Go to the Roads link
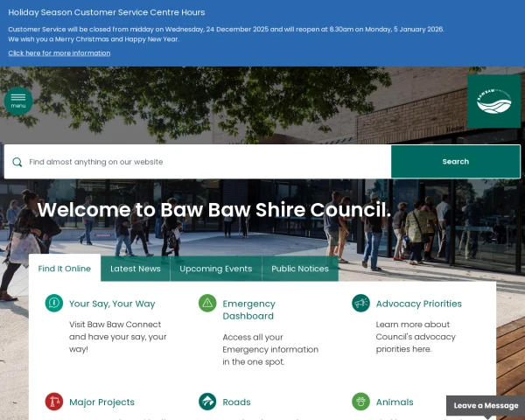525x420 pixels. (236, 402)
